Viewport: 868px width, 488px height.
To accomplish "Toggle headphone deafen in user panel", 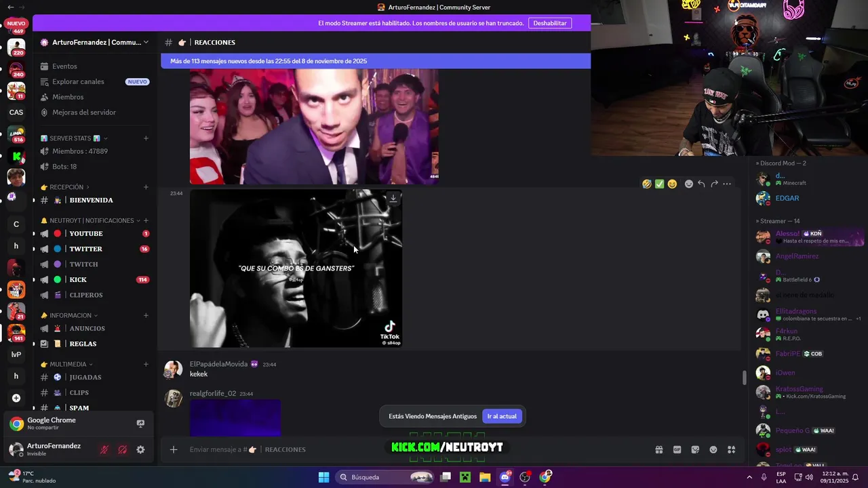I will pos(123,449).
